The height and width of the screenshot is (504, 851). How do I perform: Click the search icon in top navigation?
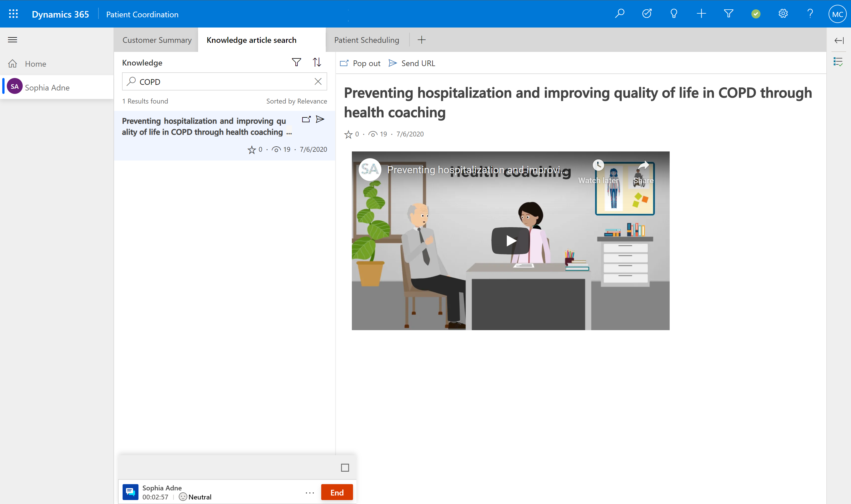(621, 14)
